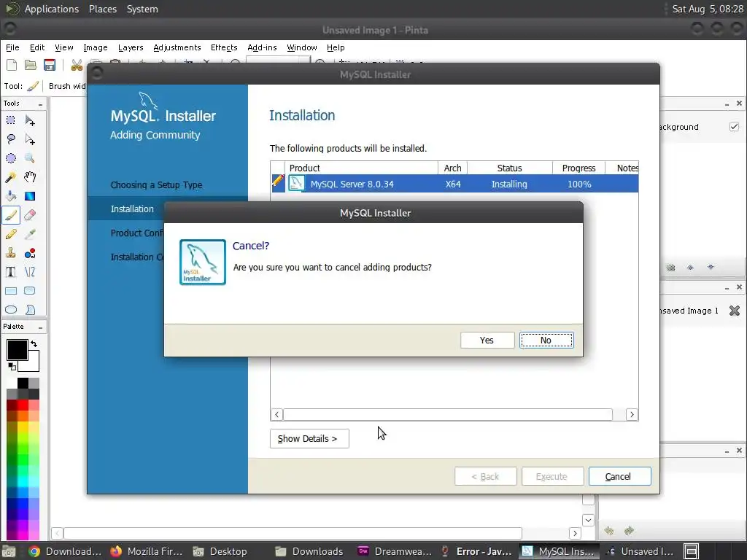
Task: Select the Ellipse Select tool in Pinta
Action: coord(11,158)
